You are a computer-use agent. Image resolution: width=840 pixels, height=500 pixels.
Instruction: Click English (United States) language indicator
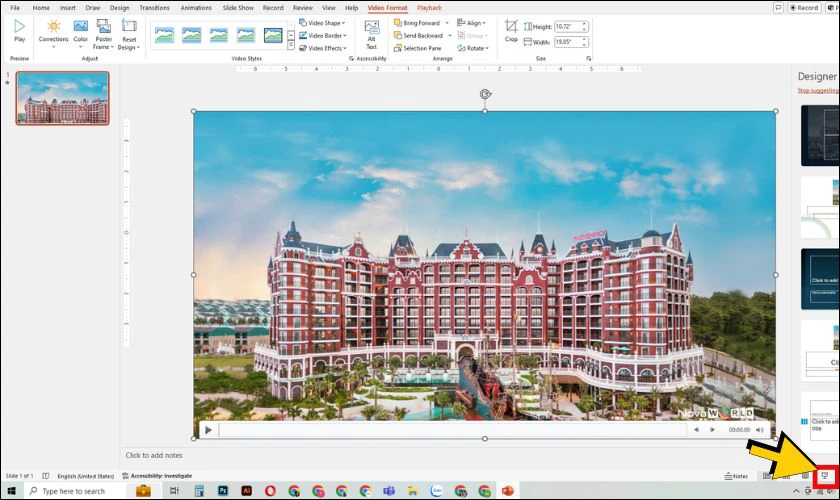[x=86, y=476]
